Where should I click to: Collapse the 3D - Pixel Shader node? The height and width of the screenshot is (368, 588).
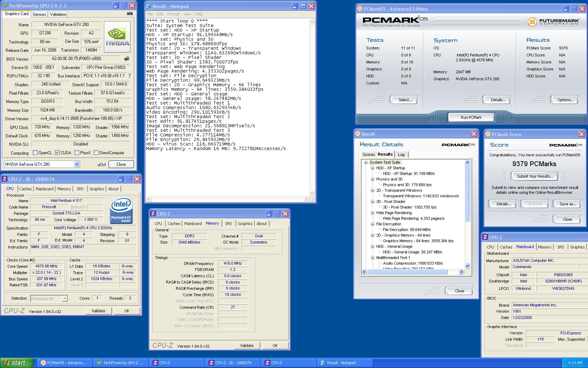point(373,202)
